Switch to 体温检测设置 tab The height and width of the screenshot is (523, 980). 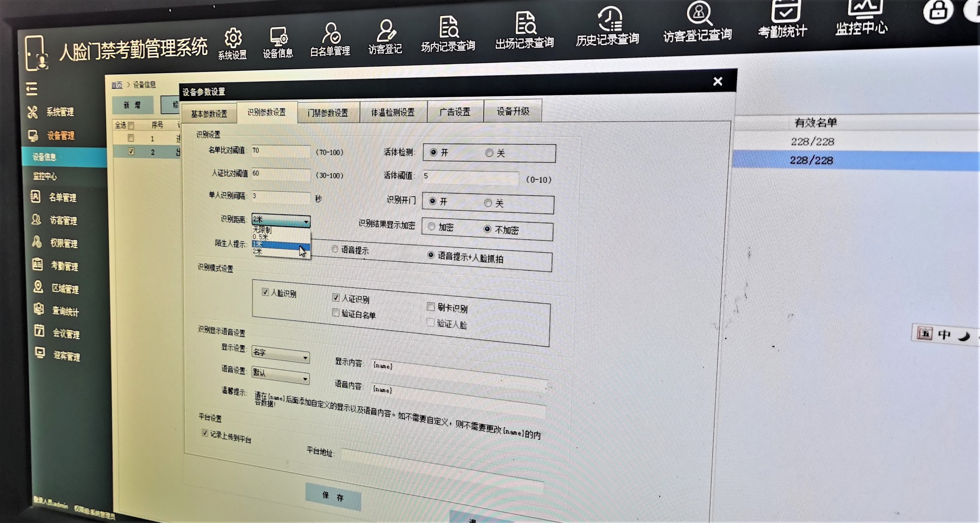point(393,112)
